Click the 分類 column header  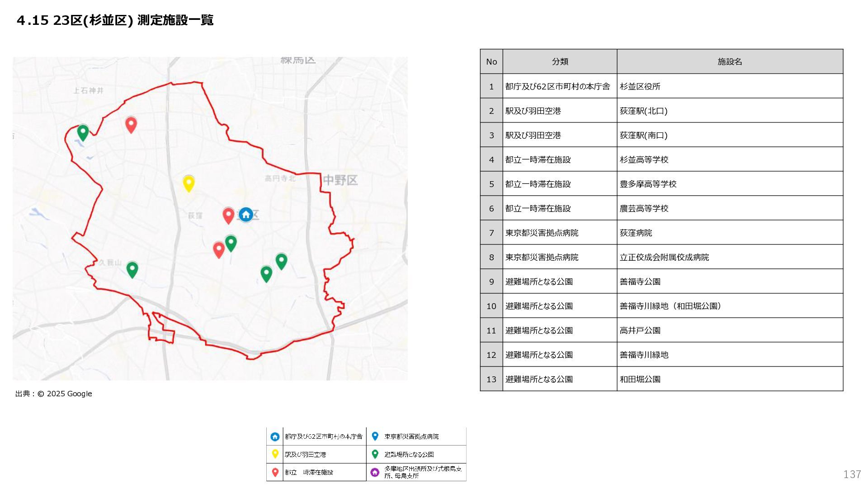coord(560,61)
